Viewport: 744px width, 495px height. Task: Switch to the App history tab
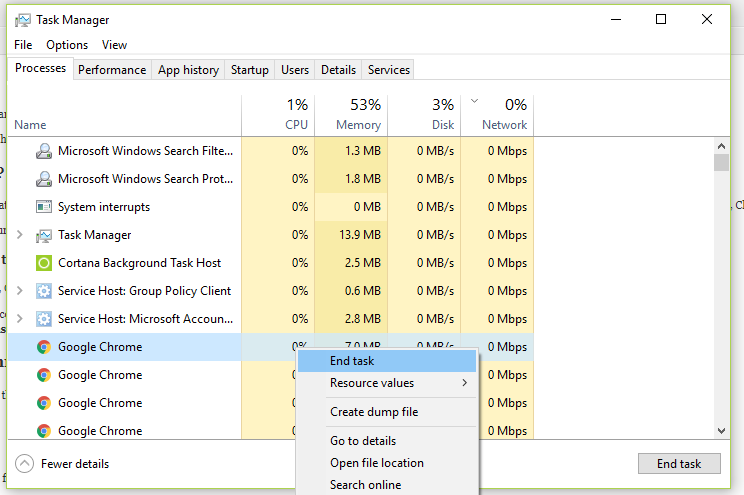tap(188, 70)
